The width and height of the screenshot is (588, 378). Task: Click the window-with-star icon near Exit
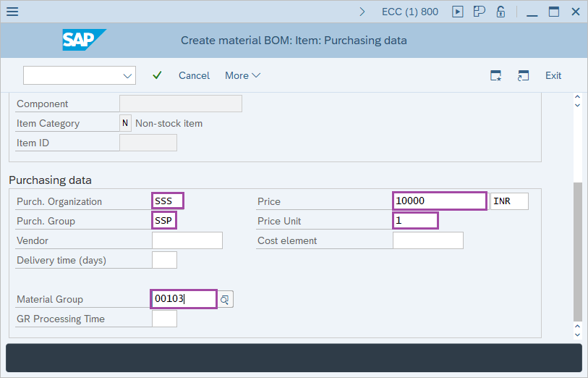[495, 75]
